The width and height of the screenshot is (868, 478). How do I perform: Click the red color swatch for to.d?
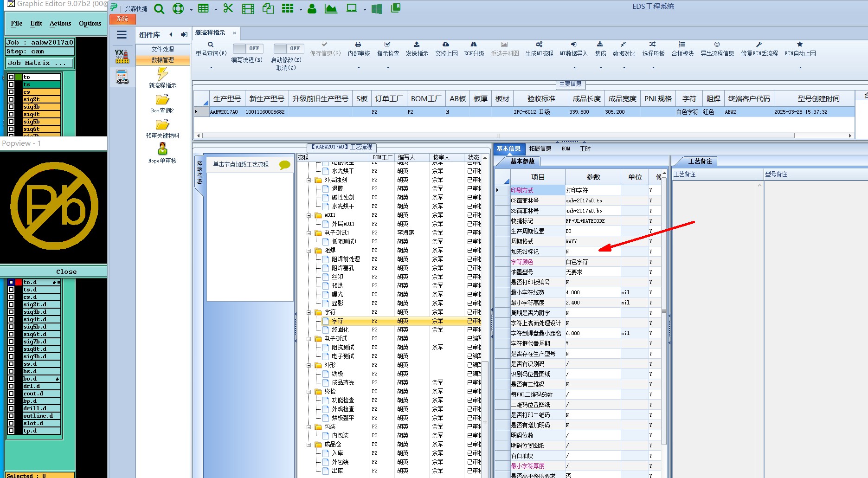[19, 282]
